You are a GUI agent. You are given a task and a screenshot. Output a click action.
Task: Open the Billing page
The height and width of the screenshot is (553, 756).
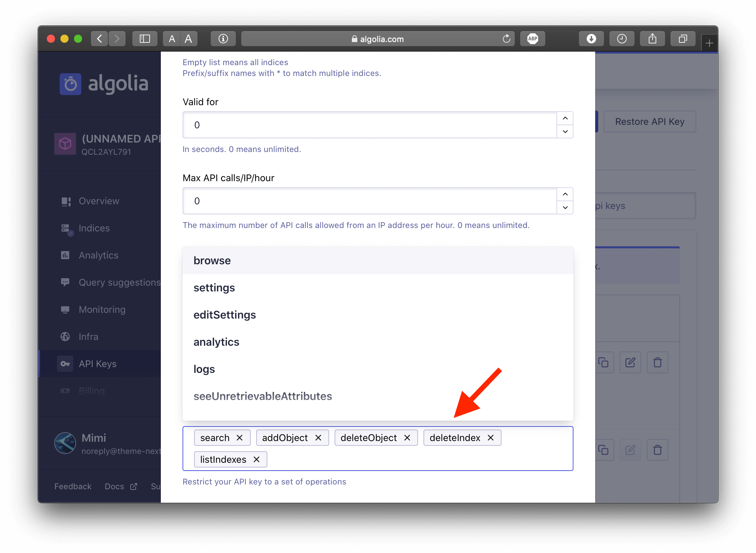click(x=92, y=391)
